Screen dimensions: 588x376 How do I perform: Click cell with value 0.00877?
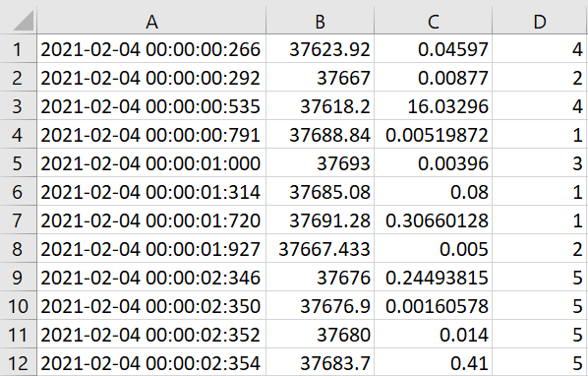pyautogui.click(x=433, y=78)
